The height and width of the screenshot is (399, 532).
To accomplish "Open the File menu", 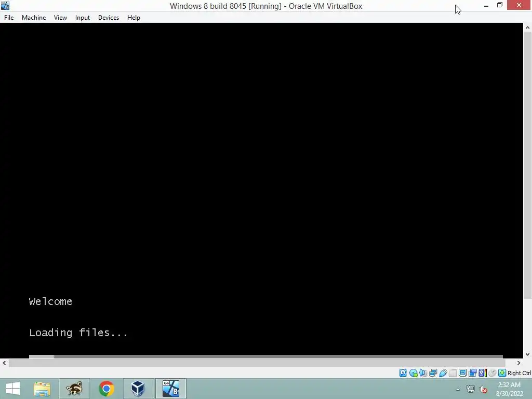I will [9, 18].
